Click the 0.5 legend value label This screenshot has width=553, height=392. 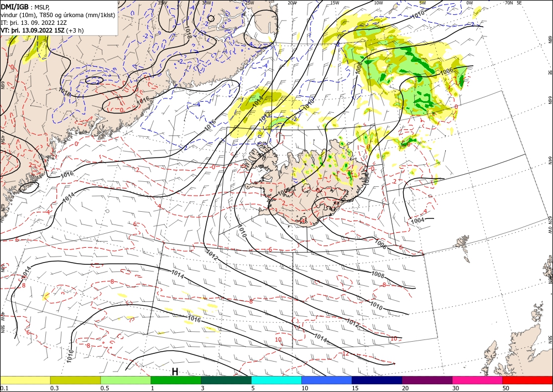pos(105,388)
